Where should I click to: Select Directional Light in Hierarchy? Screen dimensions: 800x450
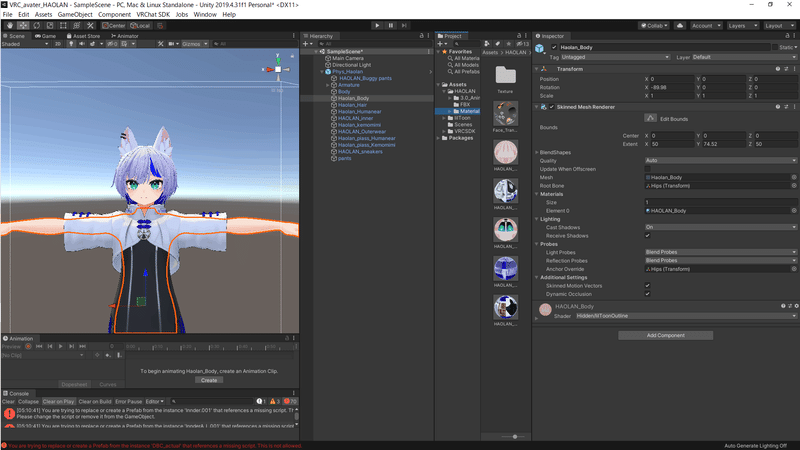click(x=352, y=65)
